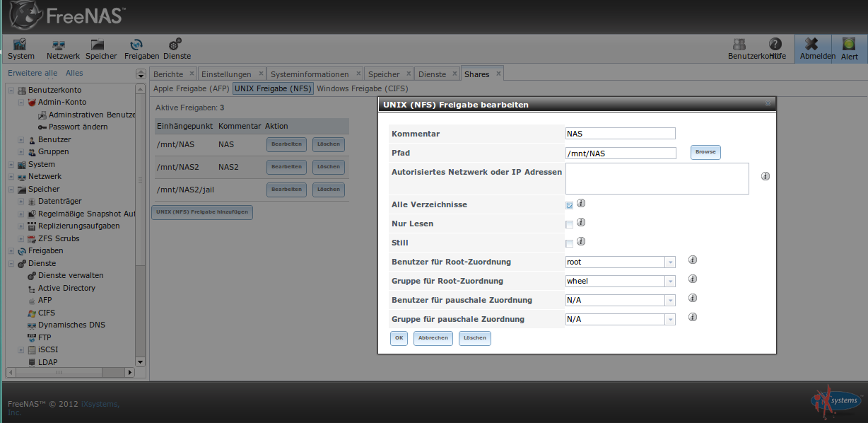
Task: Show help for Gruppe für pauschale Zuordnung
Action: pyautogui.click(x=693, y=317)
